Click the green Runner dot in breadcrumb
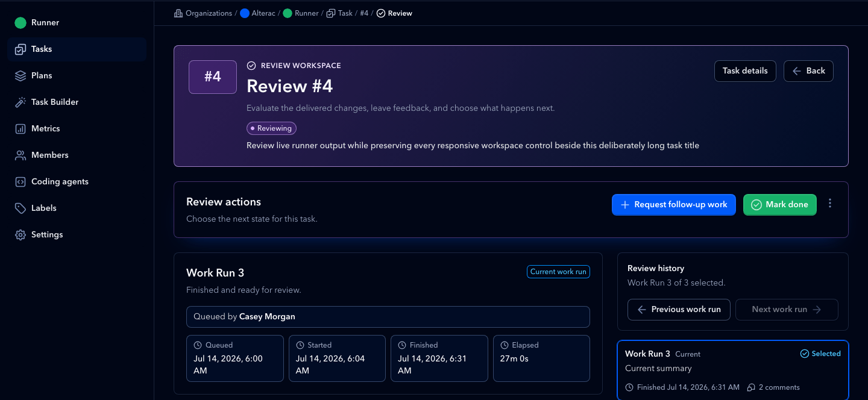The width and height of the screenshot is (868, 400). [x=288, y=13]
